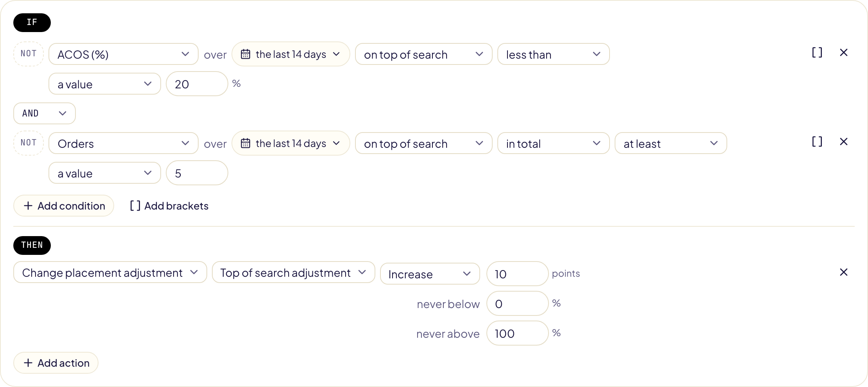Change date range on Orders condition
868x387 pixels.
point(291,143)
